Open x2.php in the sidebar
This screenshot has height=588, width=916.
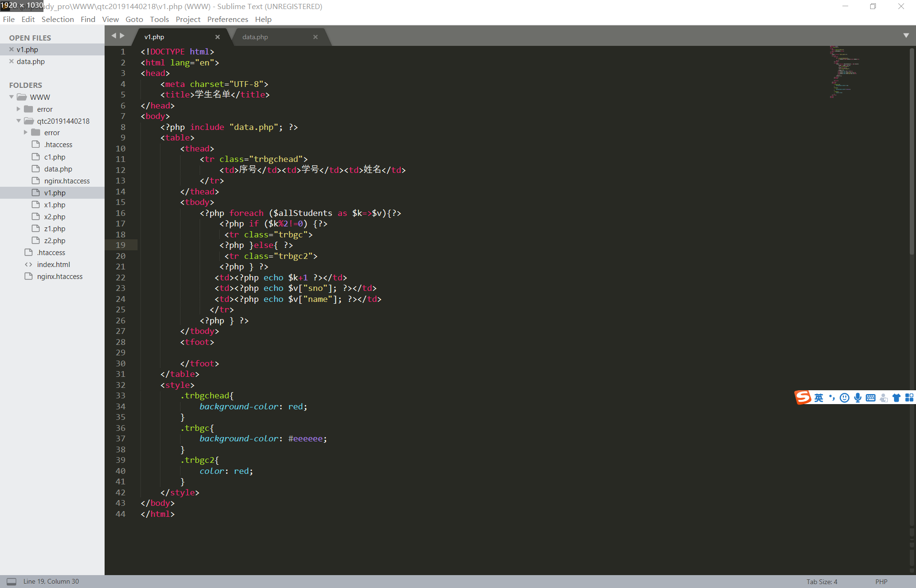click(x=55, y=216)
